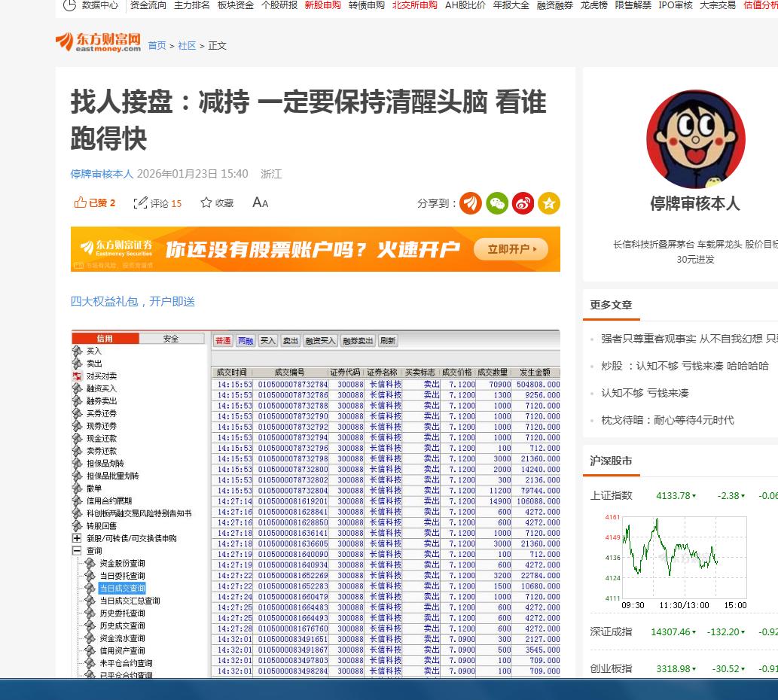Click 收藏 favorite label
Screen dimensions: 778x700
(224, 202)
